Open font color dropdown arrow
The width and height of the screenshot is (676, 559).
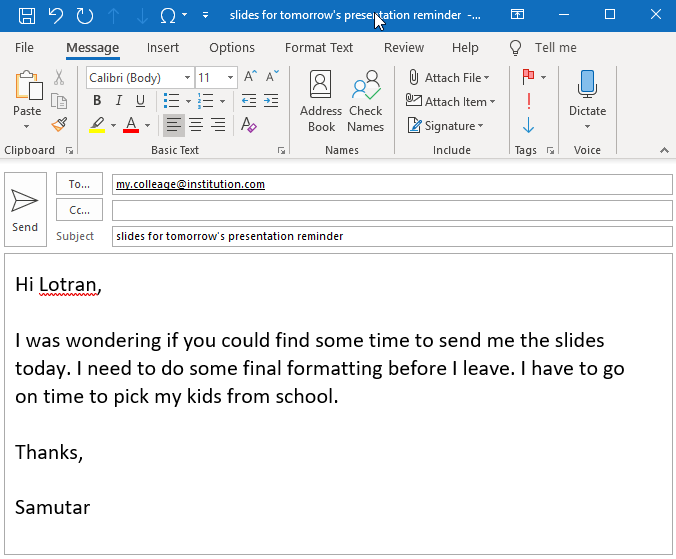[147, 125]
